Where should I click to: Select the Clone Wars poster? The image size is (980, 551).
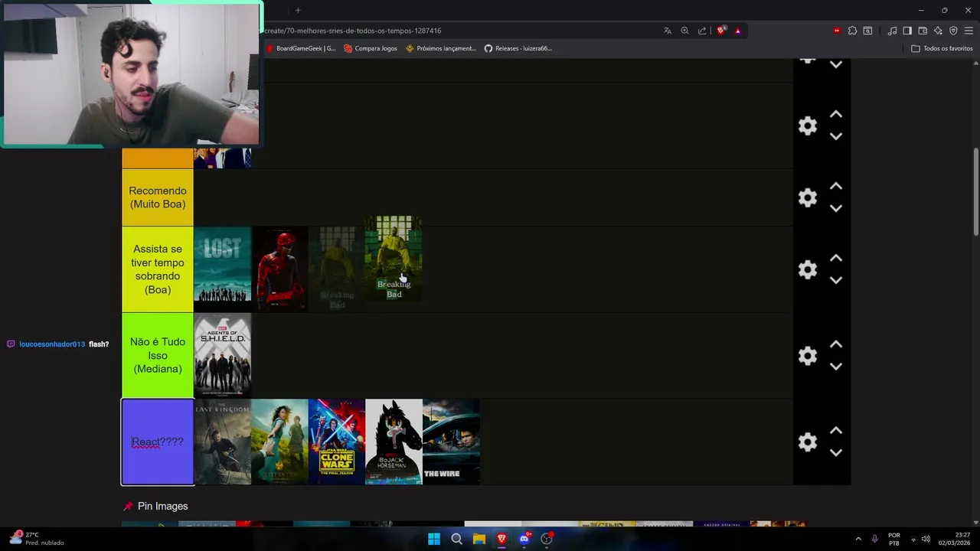point(337,442)
